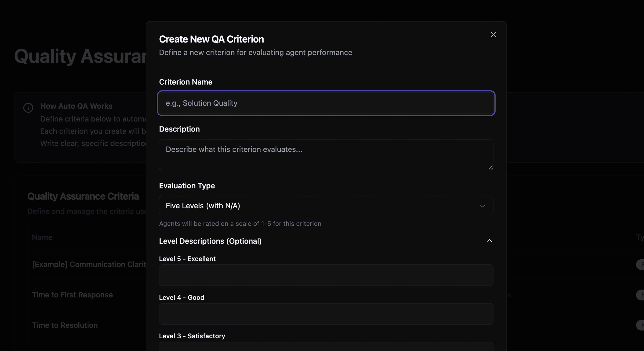Click the Criterion Name label
Screen dimensions: 644x351
click(x=185, y=82)
